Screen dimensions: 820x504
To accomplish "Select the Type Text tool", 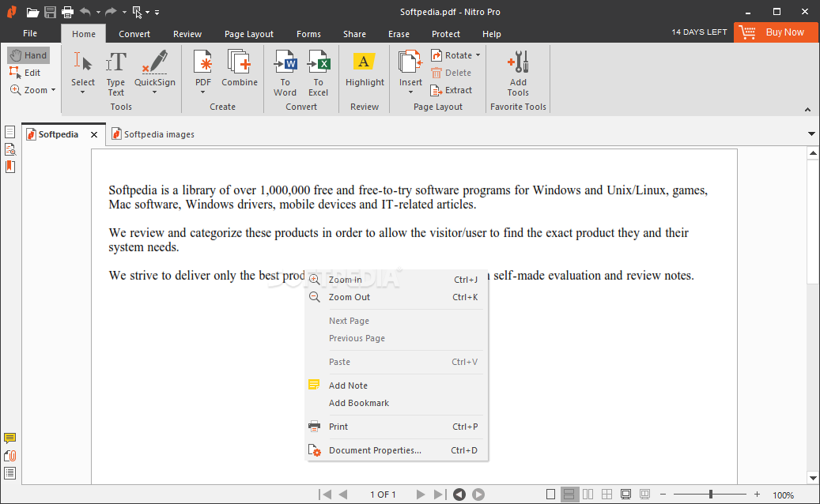I will [116, 63].
